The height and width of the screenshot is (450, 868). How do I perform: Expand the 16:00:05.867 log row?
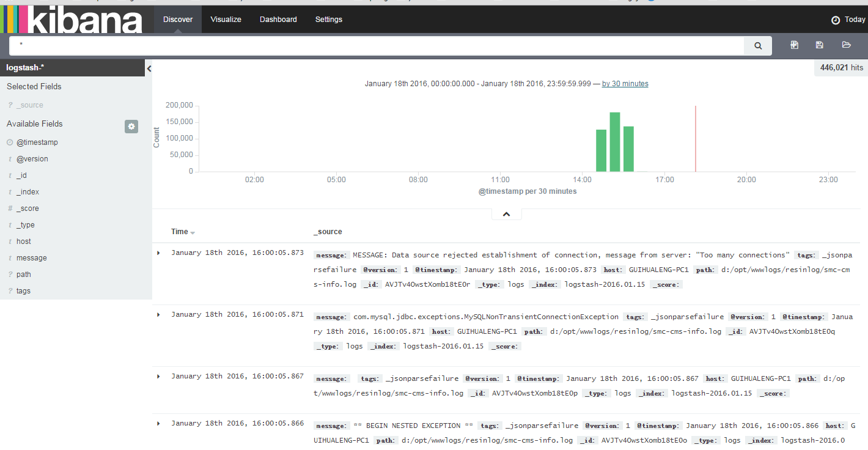[158, 376]
